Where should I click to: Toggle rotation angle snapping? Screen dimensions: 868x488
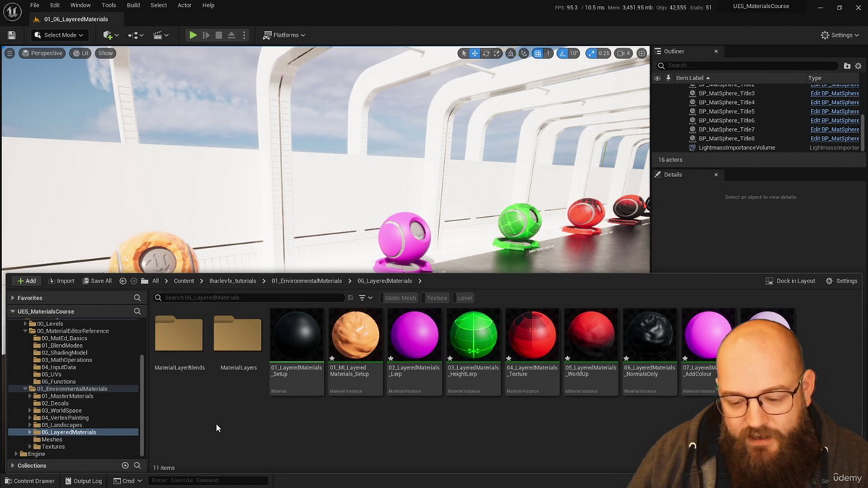pyautogui.click(x=562, y=53)
